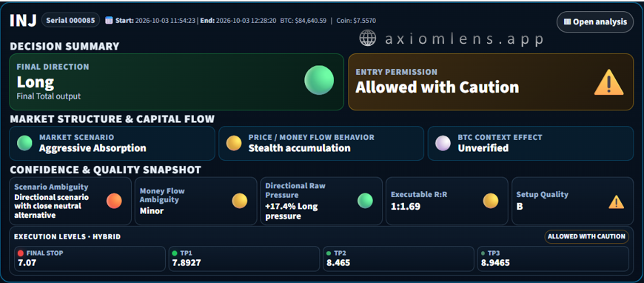
Task: Click the green orb in Final Direction card
Action: click(319, 80)
